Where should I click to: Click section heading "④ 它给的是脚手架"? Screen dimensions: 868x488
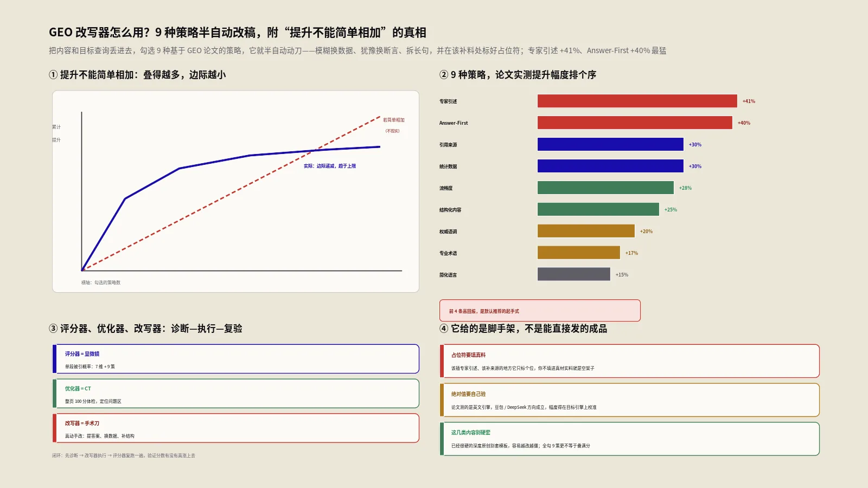(x=523, y=329)
